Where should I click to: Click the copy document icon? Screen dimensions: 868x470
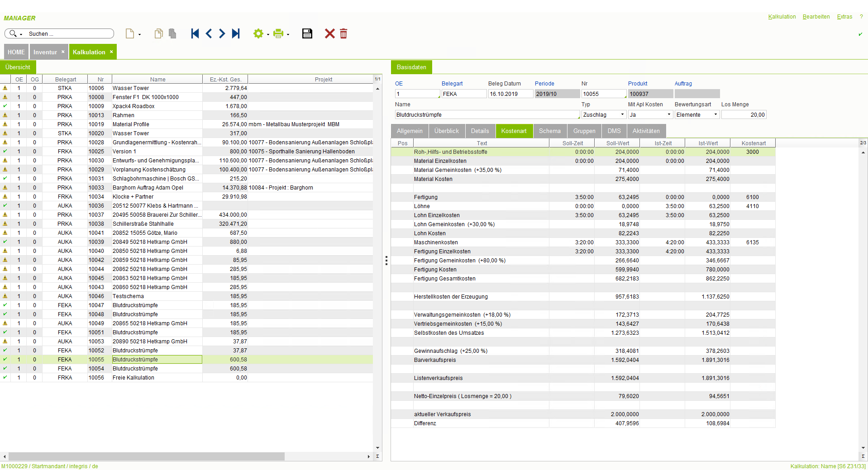[x=158, y=33]
